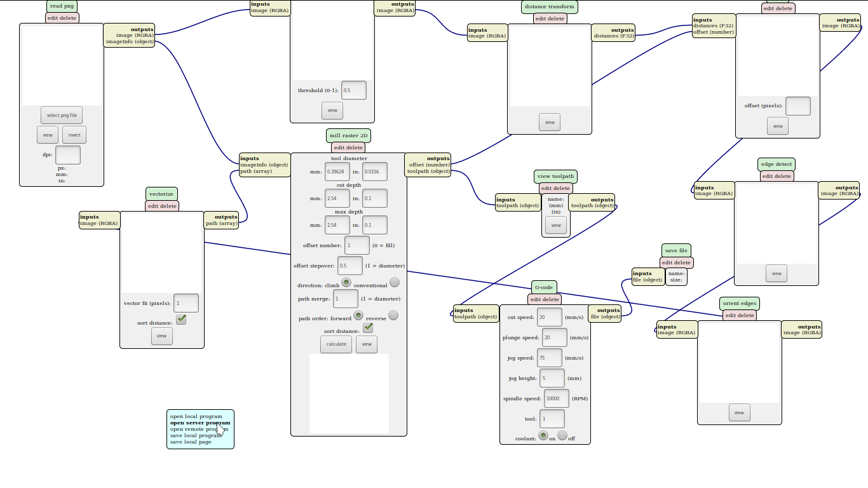Turn coolant on radio button
This screenshot has height=488, width=868.
tap(543, 436)
